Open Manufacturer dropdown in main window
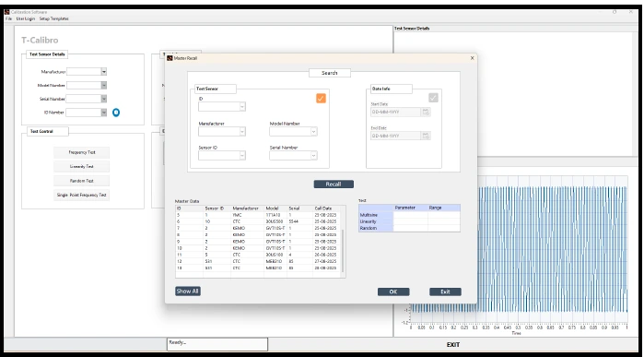 [104, 72]
